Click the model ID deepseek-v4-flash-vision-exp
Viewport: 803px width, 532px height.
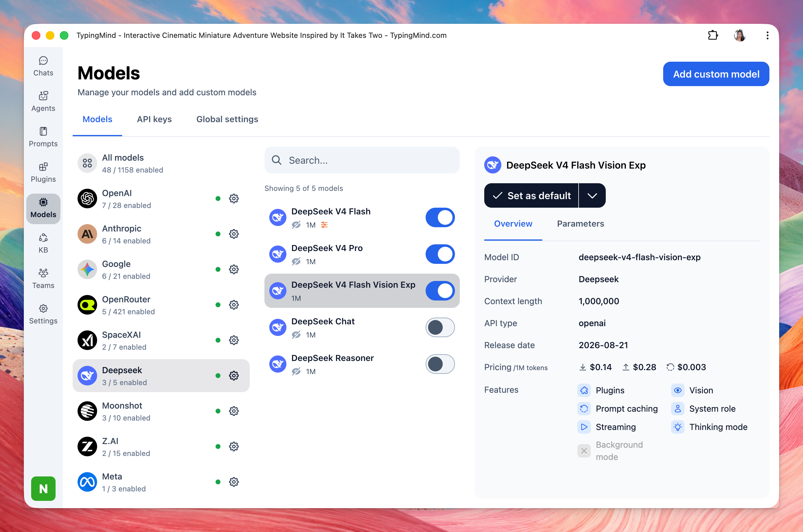tap(639, 257)
